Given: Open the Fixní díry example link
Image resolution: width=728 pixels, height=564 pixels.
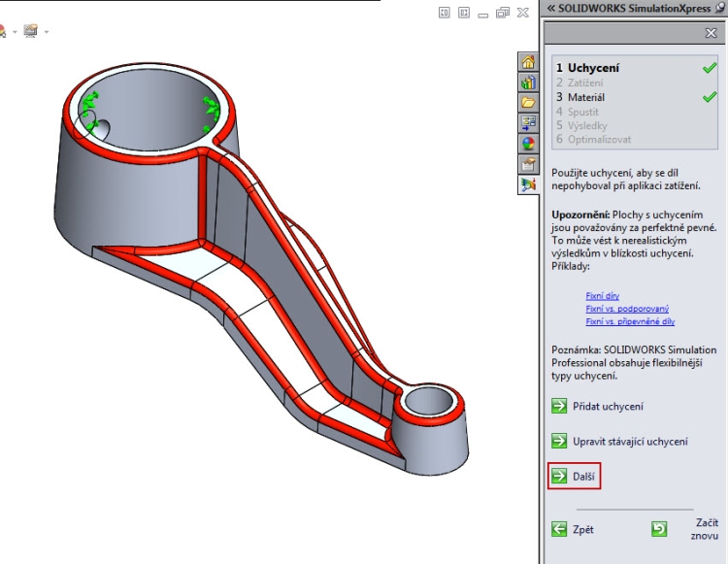Looking at the screenshot, I should (x=602, y=296).
